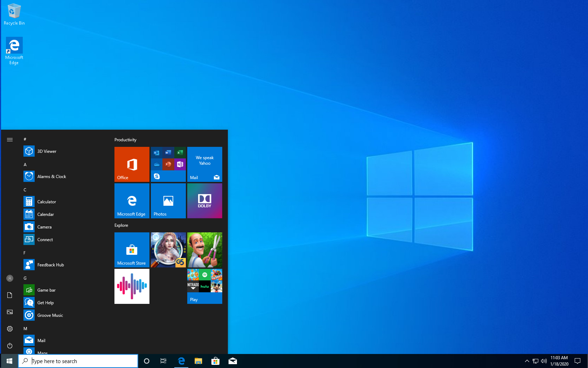Open Calculator from the app list
Viewport: 588px width, 368px height.
click(47, 202)
